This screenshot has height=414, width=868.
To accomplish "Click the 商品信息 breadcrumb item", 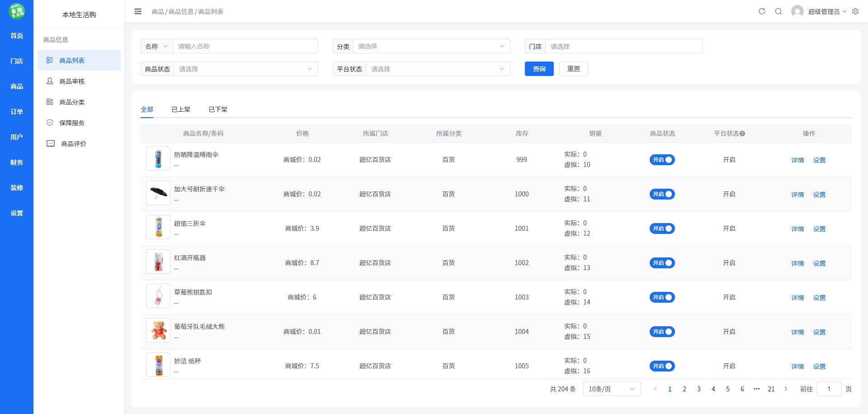I will pyautogui.click(x=181, y=12).
